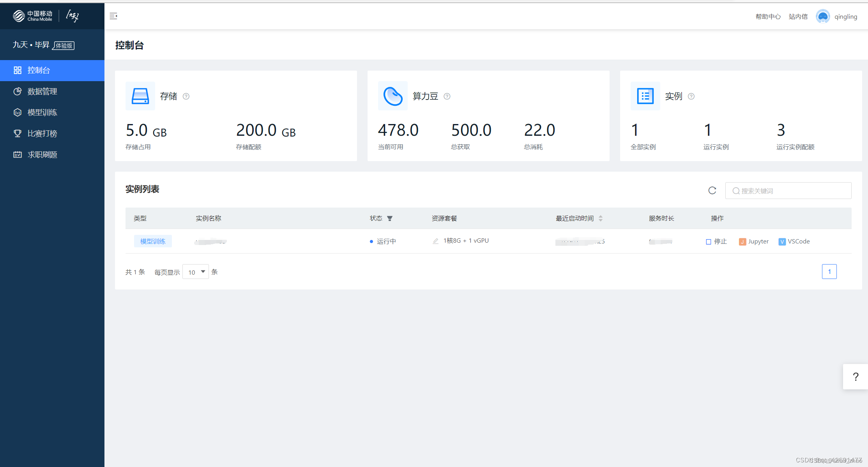Click the 22.0 总消耗 value

tap(539, 130)
